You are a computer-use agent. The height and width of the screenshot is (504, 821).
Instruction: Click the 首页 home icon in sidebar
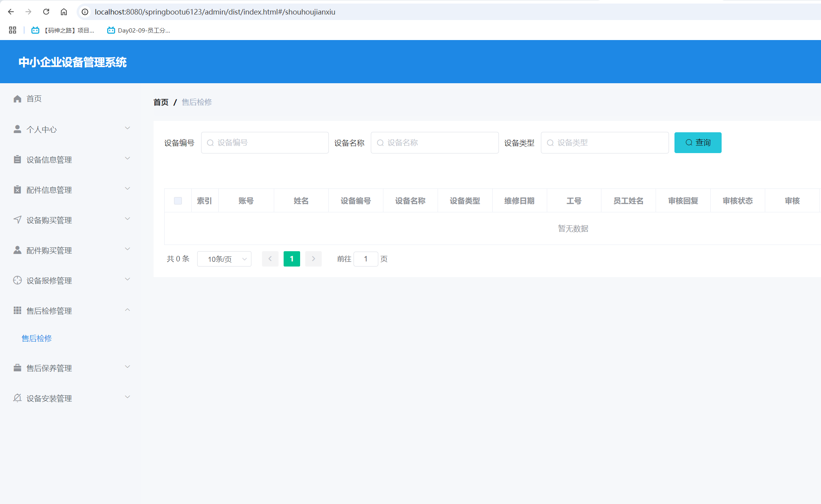17,99
